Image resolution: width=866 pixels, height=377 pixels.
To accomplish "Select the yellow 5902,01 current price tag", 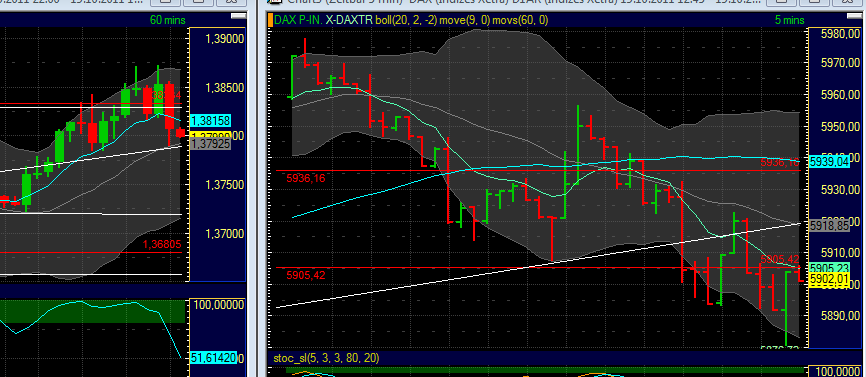I will point(829,280).
